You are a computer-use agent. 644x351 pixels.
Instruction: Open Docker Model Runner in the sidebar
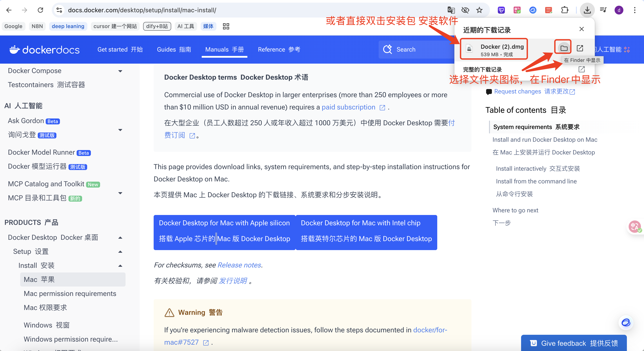41,152
